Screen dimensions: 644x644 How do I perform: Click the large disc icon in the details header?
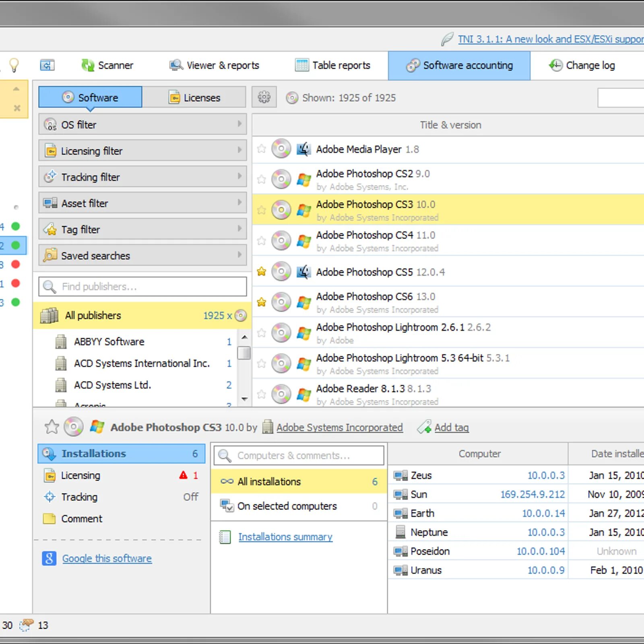tap(74, 427)
